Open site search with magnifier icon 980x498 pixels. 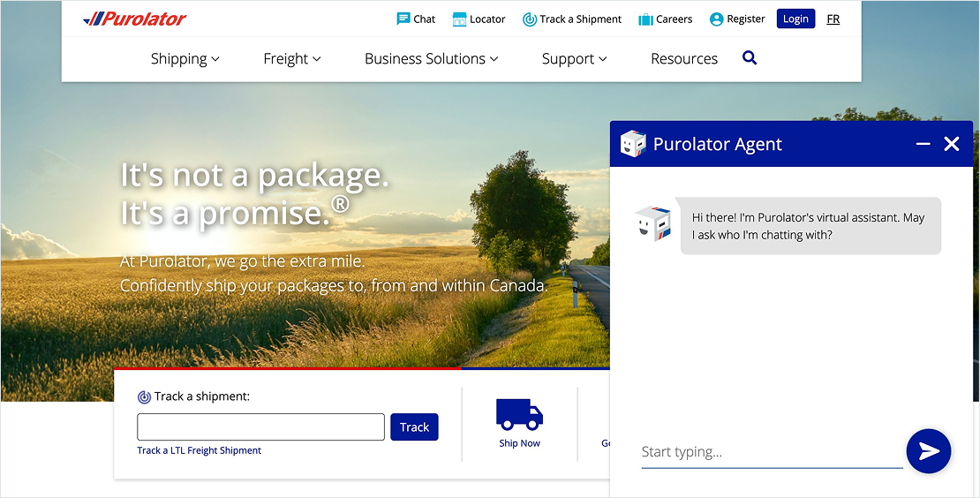[x=750, y=58]
